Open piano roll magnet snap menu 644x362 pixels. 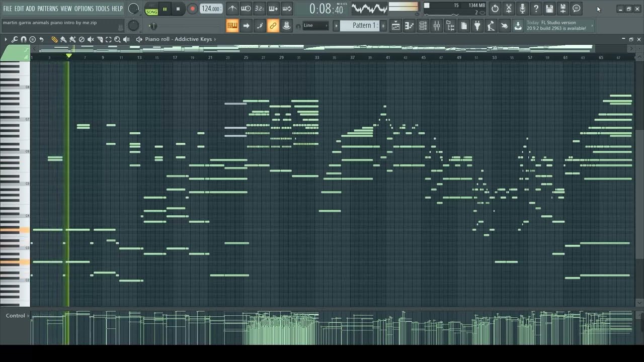pyautogui.click(x=24, y=39)
